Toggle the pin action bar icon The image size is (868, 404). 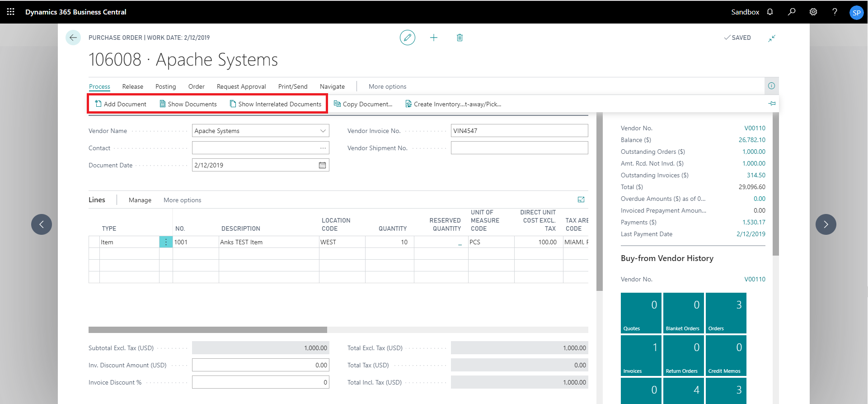click(772, 104)
